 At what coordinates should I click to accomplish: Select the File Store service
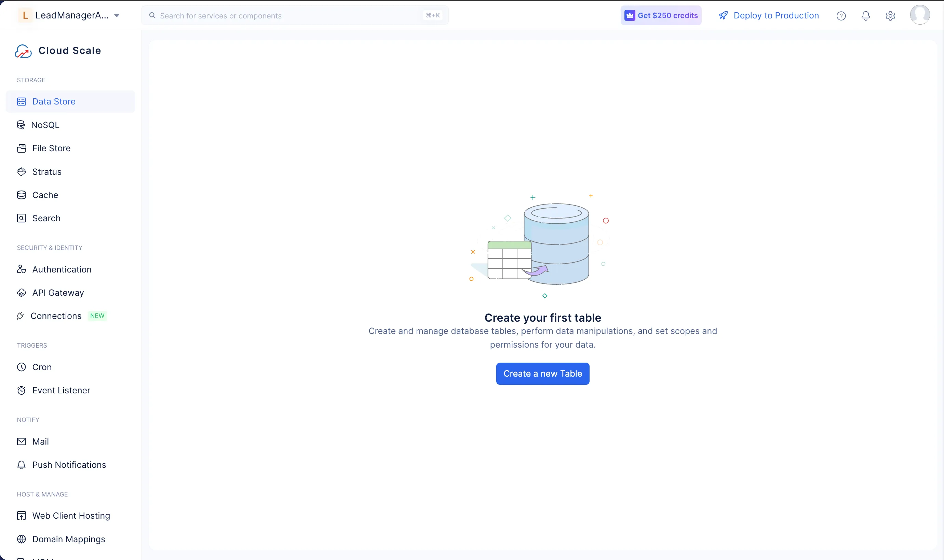pos(51,148)
